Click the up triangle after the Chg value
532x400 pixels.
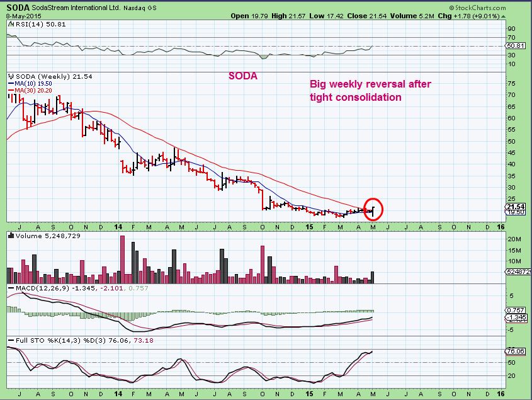click(503, 16)
